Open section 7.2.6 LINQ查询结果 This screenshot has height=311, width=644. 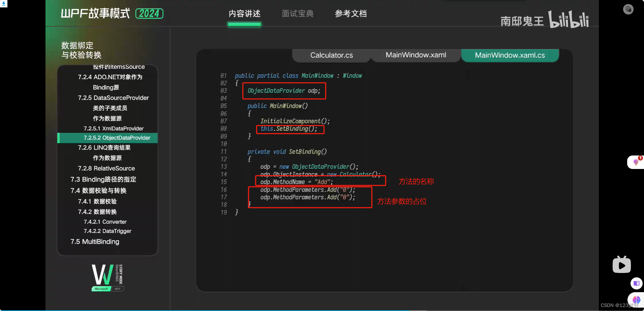[104, 148]
